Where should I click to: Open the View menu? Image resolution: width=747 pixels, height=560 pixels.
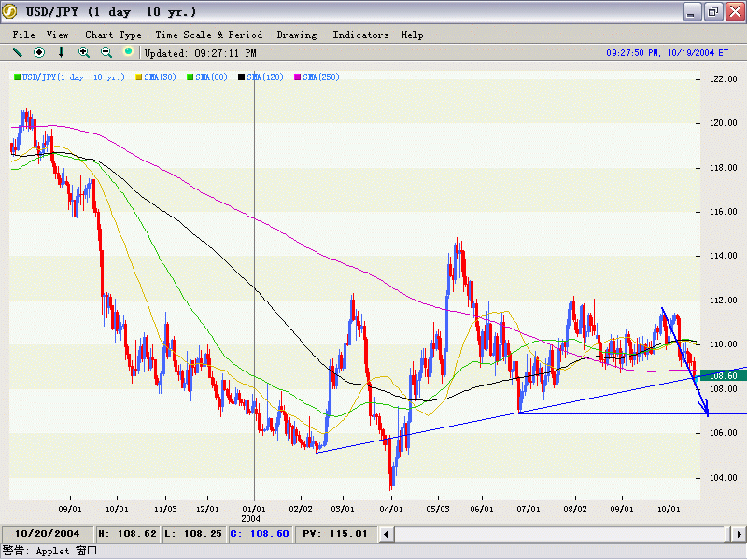57,35
